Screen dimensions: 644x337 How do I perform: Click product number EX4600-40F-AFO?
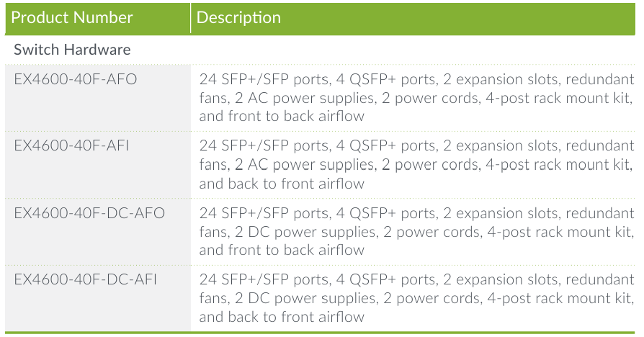coord(75,79)
